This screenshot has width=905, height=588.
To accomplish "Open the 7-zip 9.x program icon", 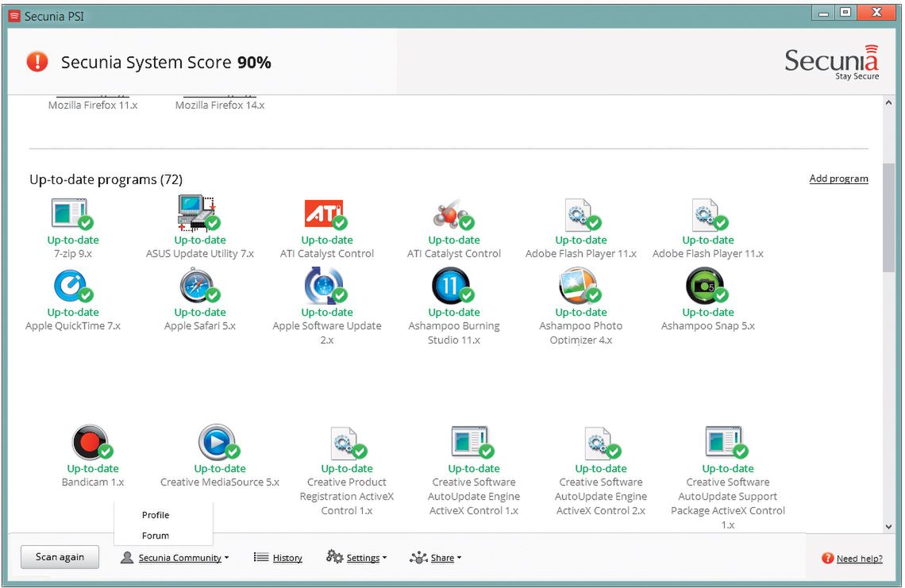I will click(71, 213).
